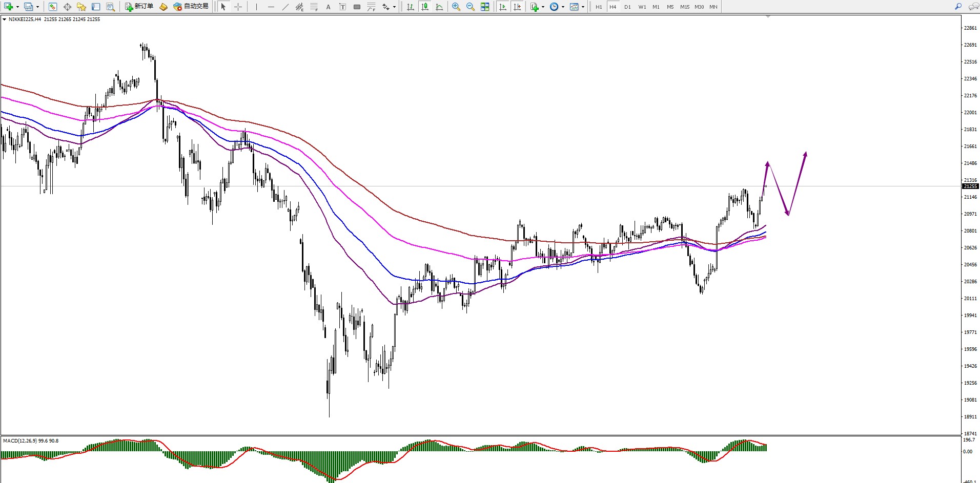Click the Zoom Out magnifier icon
Screen dimensions: 980x483
coord(470,7)
